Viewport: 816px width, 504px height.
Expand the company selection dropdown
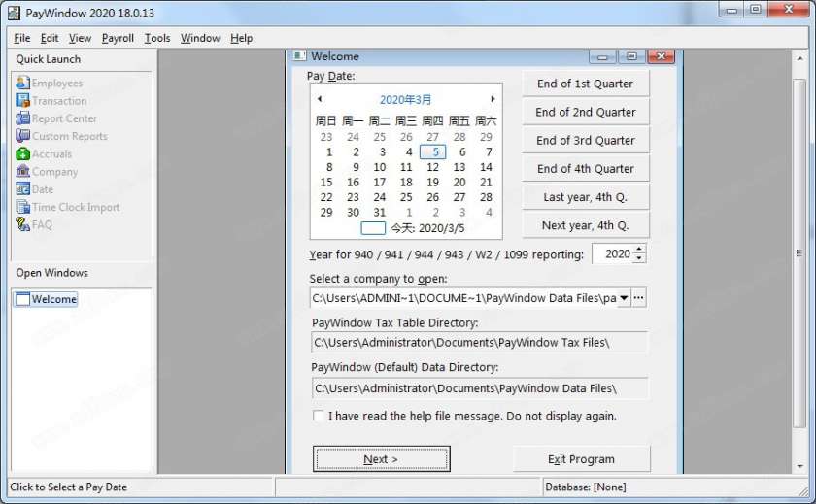624,298
